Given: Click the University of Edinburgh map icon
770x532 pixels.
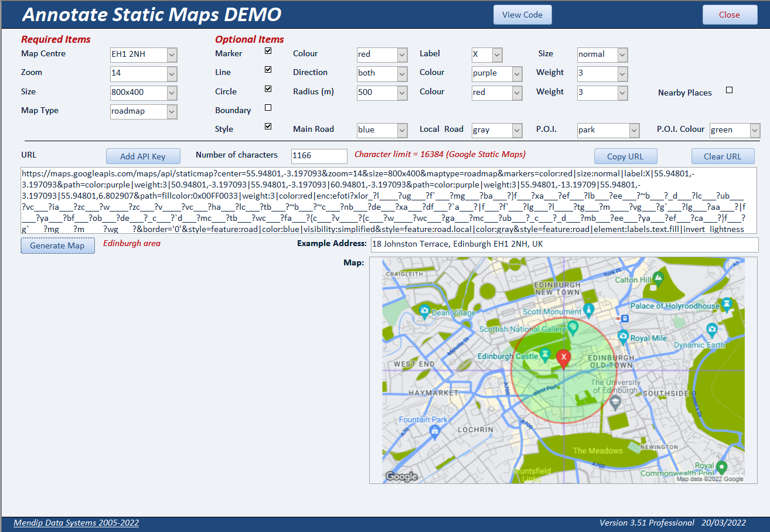Looking at the screenshot, I should [615, 402].
